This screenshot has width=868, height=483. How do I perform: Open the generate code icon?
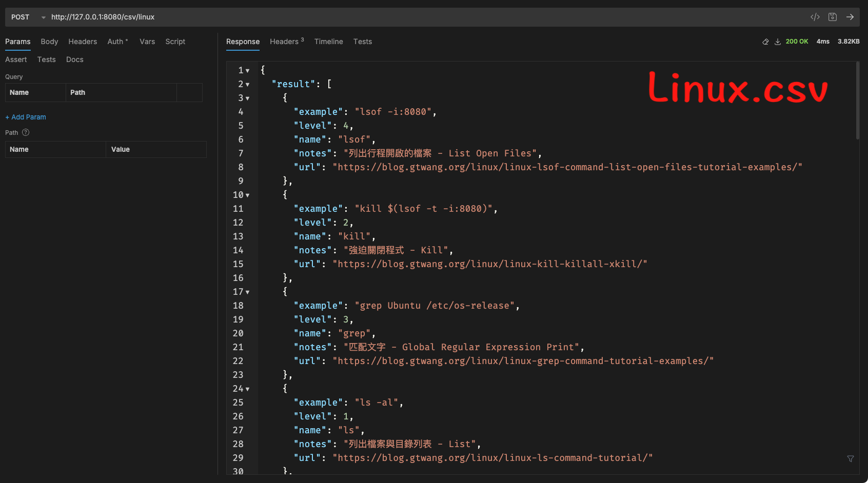pos(815,17)
